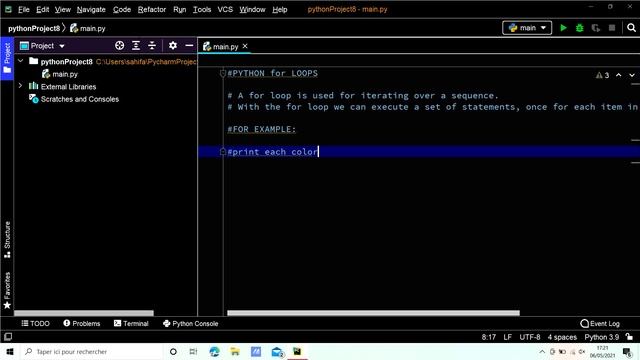Fold the #PYTHON for LOOPS comment block
The width and height of the screenshot is (640, 360).
tap(222, 73)
